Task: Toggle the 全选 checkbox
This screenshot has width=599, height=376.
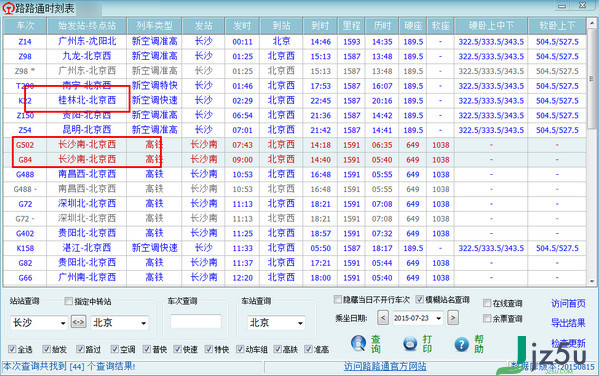Action: (x=12, y=349)
